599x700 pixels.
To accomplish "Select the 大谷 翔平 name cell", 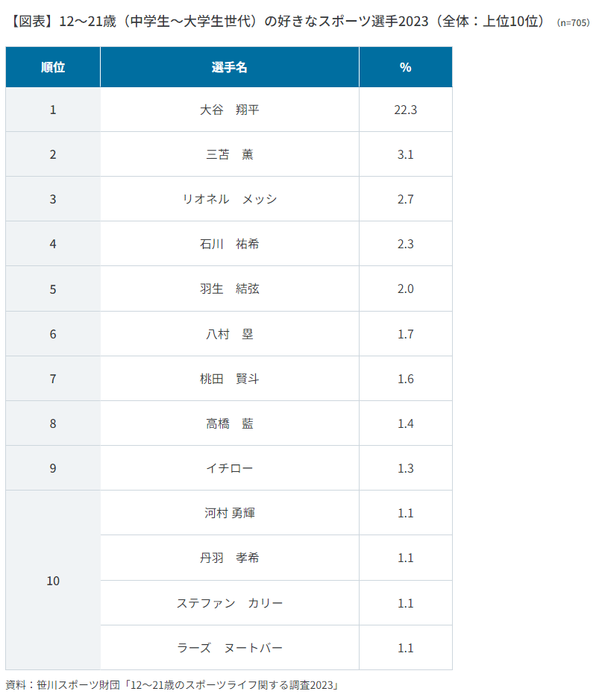I will [x=230, y=110].
